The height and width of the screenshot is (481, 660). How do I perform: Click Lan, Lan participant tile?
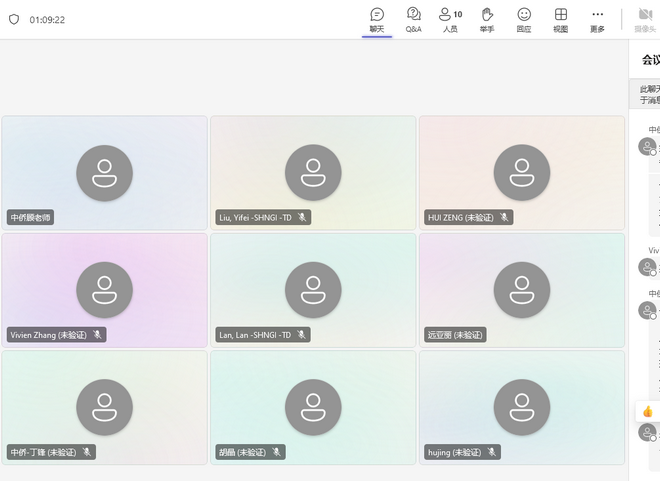(x=313, y=289)
